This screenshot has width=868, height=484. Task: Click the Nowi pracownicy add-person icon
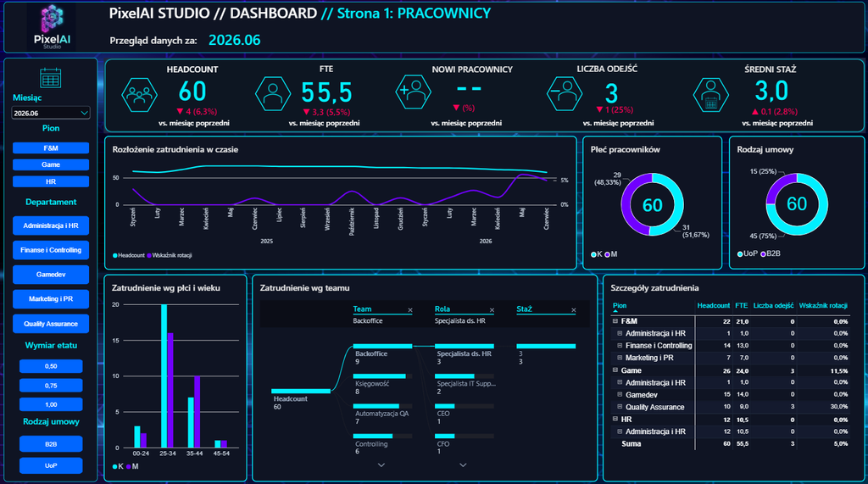click(x=414, y=92)
